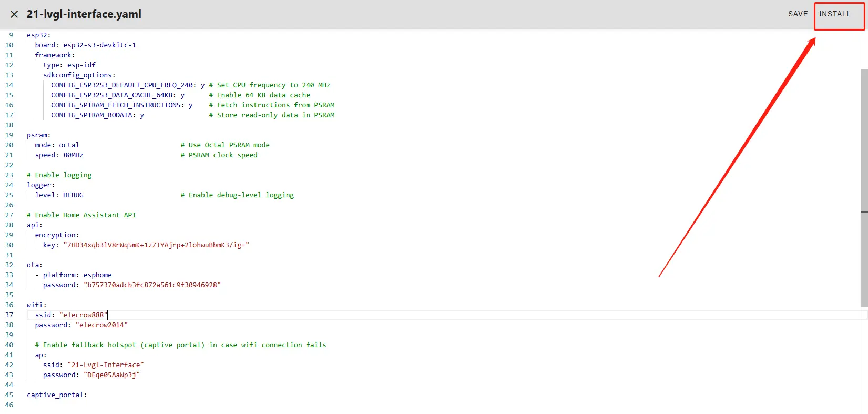Select the psram mode octal value
The image size is (868, 414).
pyautogui.click(x=69, y=145)
